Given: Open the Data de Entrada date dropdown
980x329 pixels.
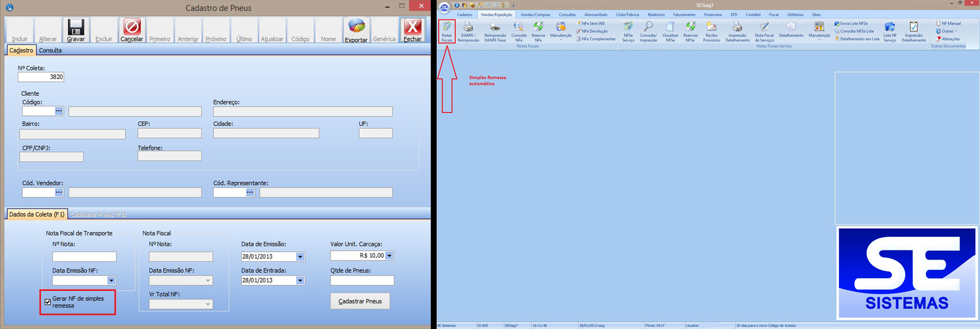Looking at the screenshot, I should pyautogui.click(x=300, y=281).
